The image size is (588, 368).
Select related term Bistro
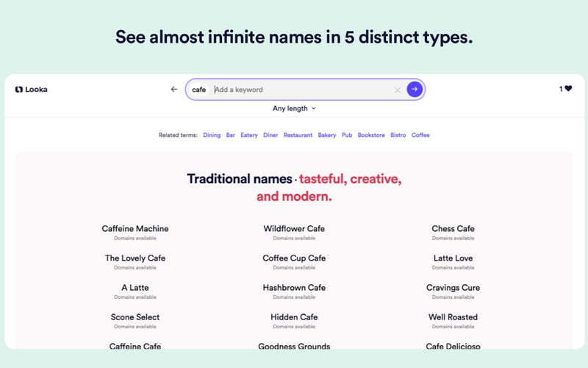coord(398,135)
